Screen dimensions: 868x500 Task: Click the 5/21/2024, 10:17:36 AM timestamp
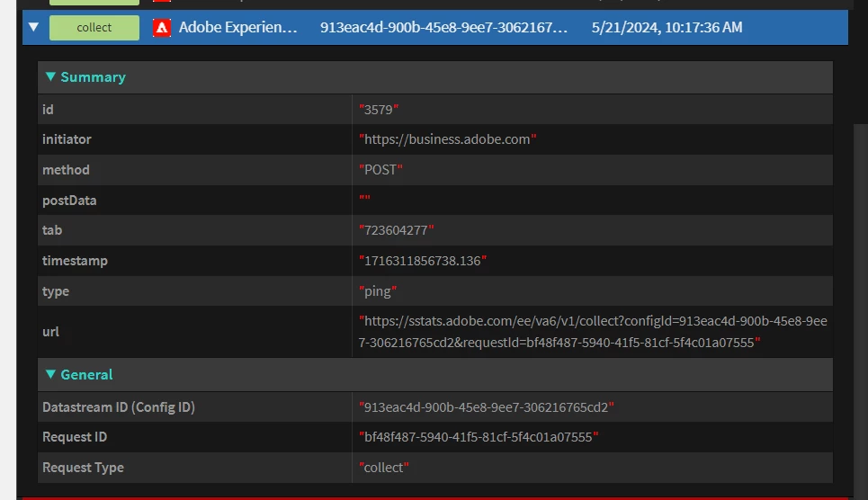[667, 27]
